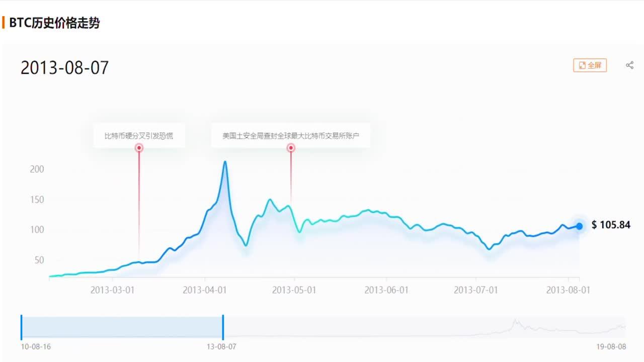Click the 2013-06-01 axis label
This screenshot has width=644, height=362.
click(x=385, y=290)
